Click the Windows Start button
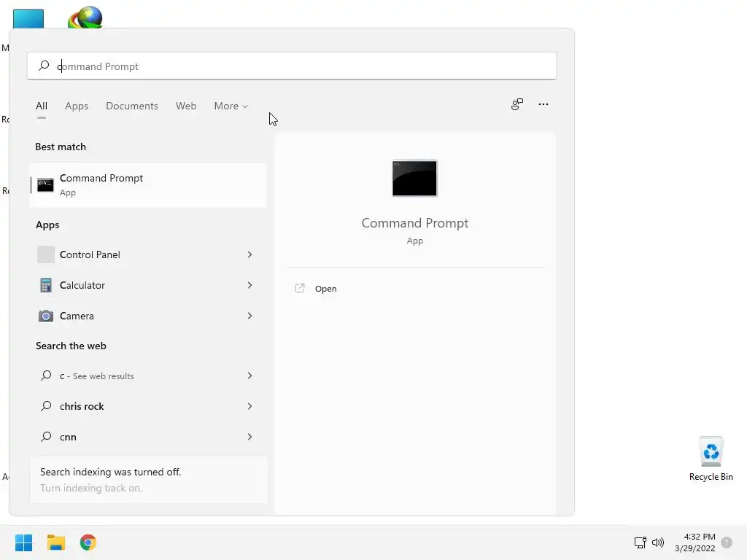The width and height of the screenshot is (747, 560). [23, 542]
